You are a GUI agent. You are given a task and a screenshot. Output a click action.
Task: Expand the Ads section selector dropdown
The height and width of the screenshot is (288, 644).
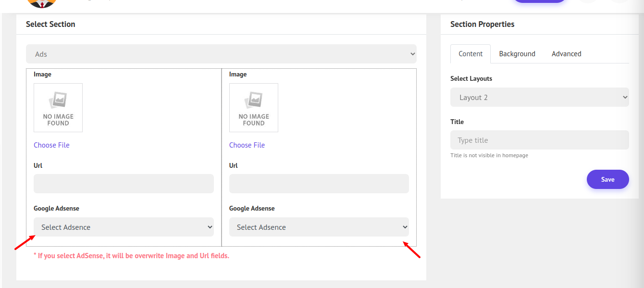[x=221, y=54]
